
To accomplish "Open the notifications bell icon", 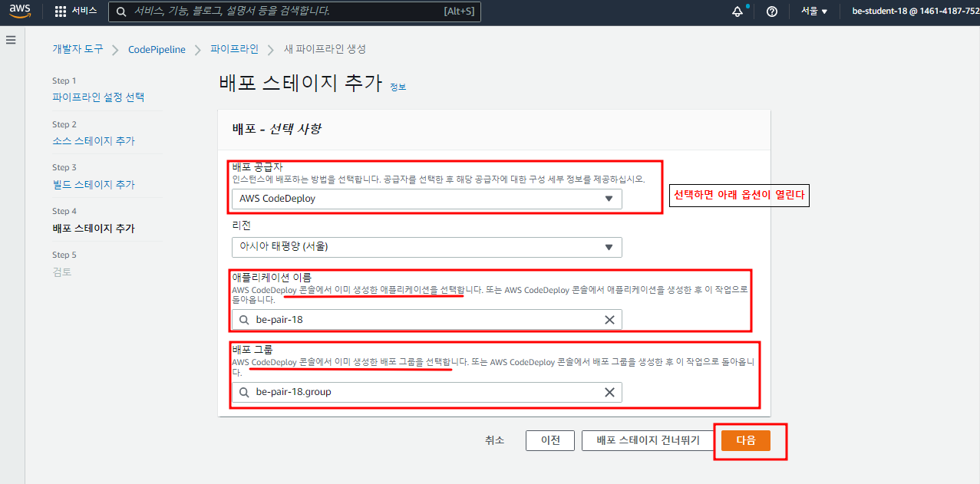I will [738, 12].
